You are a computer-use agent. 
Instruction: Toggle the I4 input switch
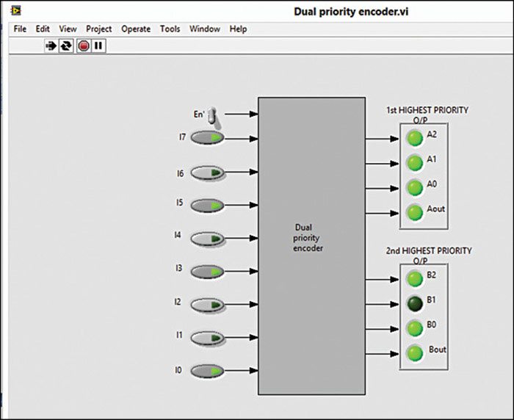[x=208, y=238]
